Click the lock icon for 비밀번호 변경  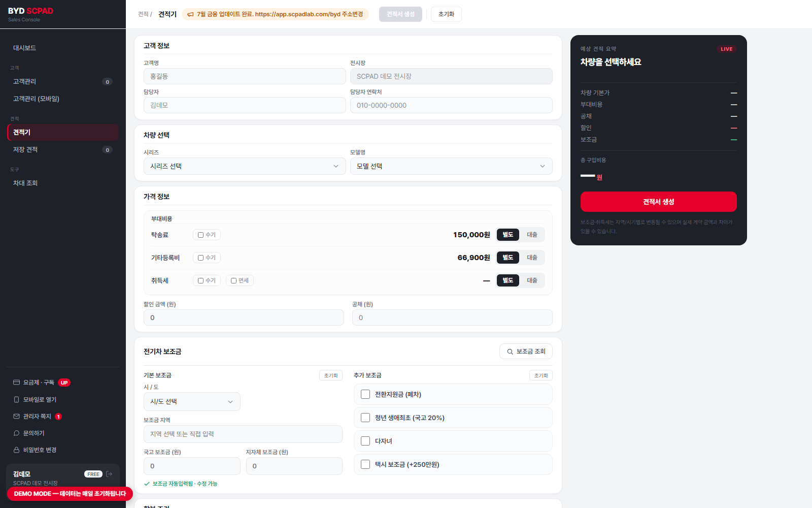16,450
